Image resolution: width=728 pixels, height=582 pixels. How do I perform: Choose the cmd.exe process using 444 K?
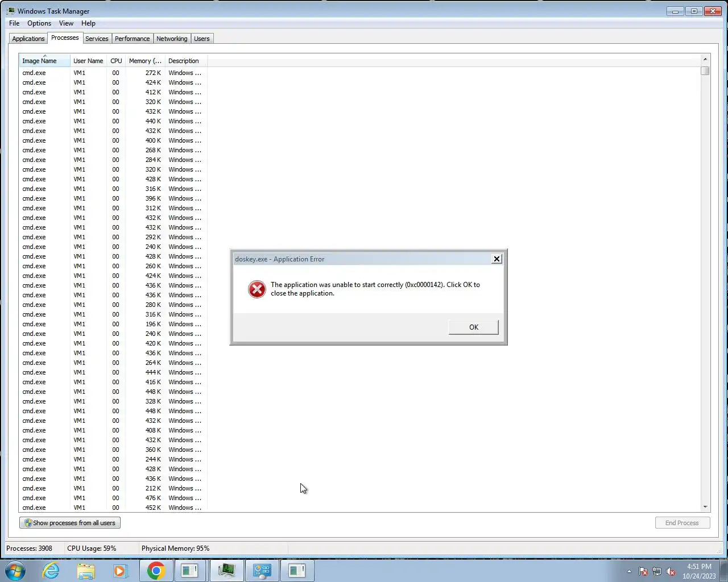[113, 372]
